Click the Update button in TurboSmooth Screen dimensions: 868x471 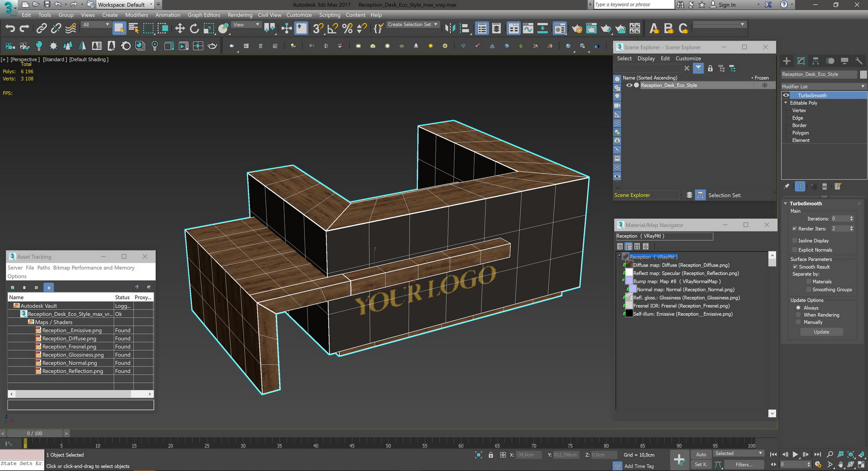pos(821,332)
